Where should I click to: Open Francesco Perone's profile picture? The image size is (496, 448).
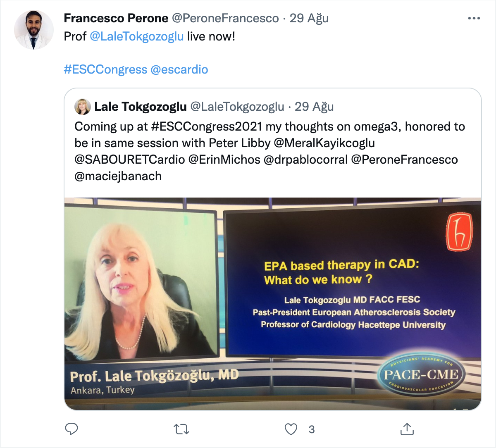[34, 30]
